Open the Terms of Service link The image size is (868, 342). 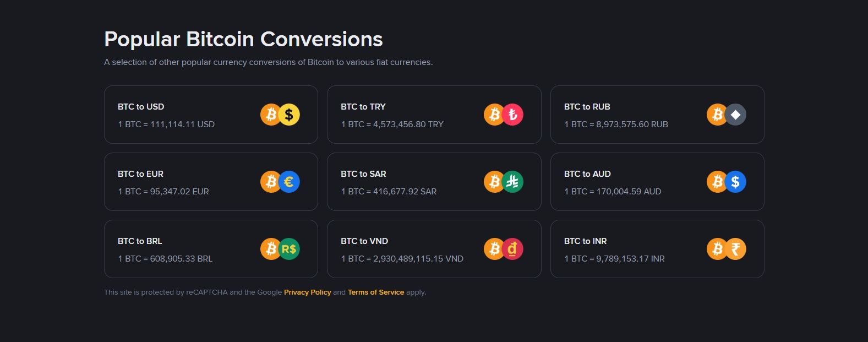tap(376, 292)
